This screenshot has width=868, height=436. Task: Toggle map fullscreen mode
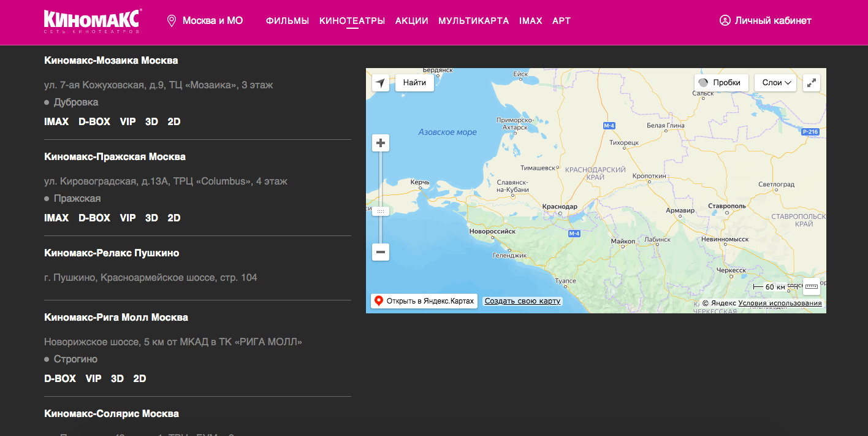click(x=812, y=83)
